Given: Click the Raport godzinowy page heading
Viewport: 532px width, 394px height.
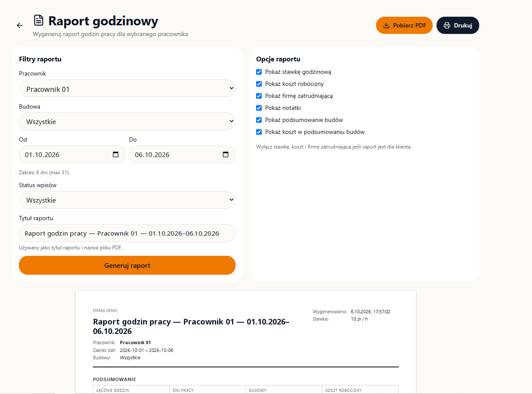Looking at the screenshot, I should click(103, 21).
